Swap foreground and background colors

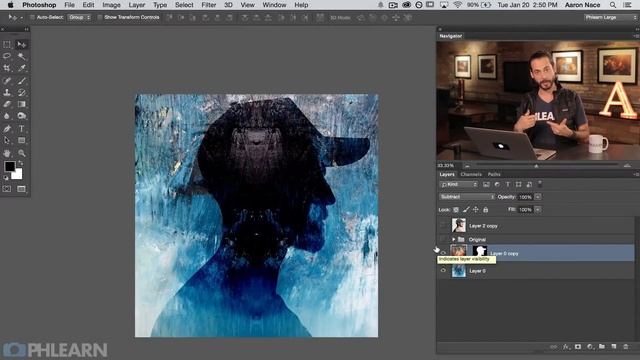tap(20, 163)
